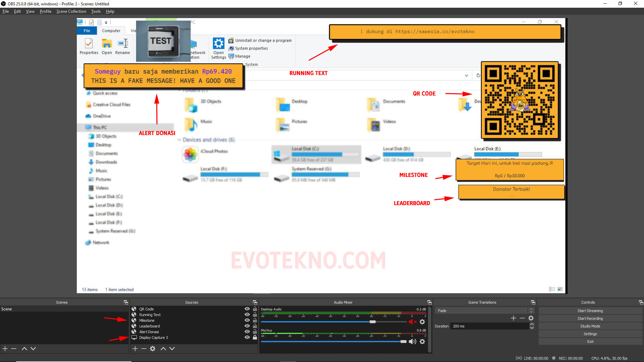This screenshot has height=362, width=644.
Task: Unmute Desktop Audio via red speaker icon
Action: tap(412, 322)
